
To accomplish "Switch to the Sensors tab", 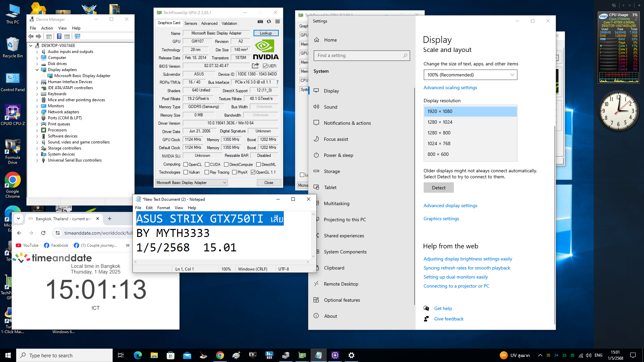I will click(191, 23).
